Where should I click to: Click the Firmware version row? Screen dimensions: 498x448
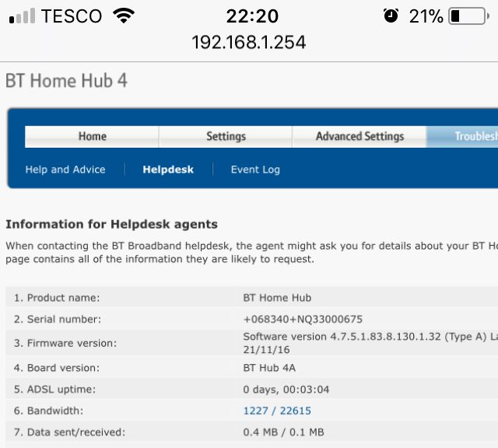point(251,343)
